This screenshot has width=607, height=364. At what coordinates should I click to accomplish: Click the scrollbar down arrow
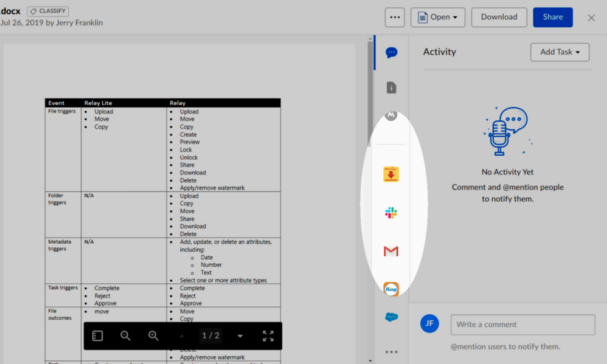370,360
